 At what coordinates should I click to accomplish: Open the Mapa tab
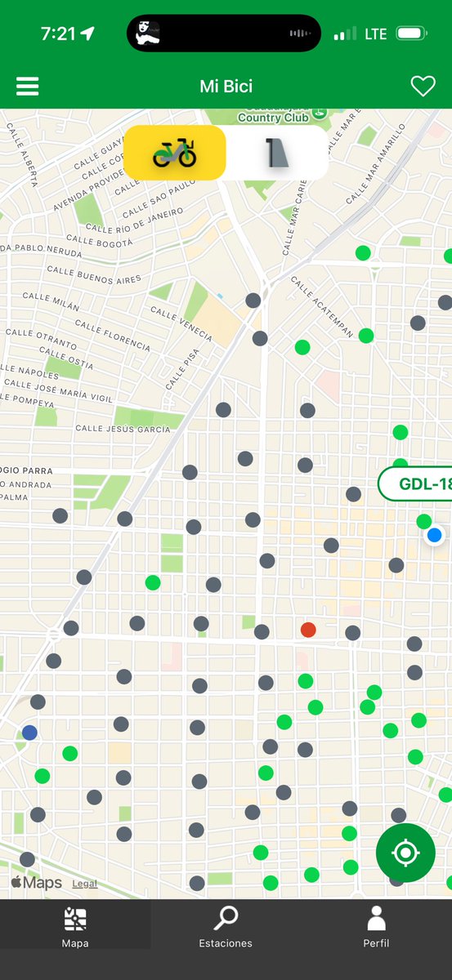tap(75, 927)
